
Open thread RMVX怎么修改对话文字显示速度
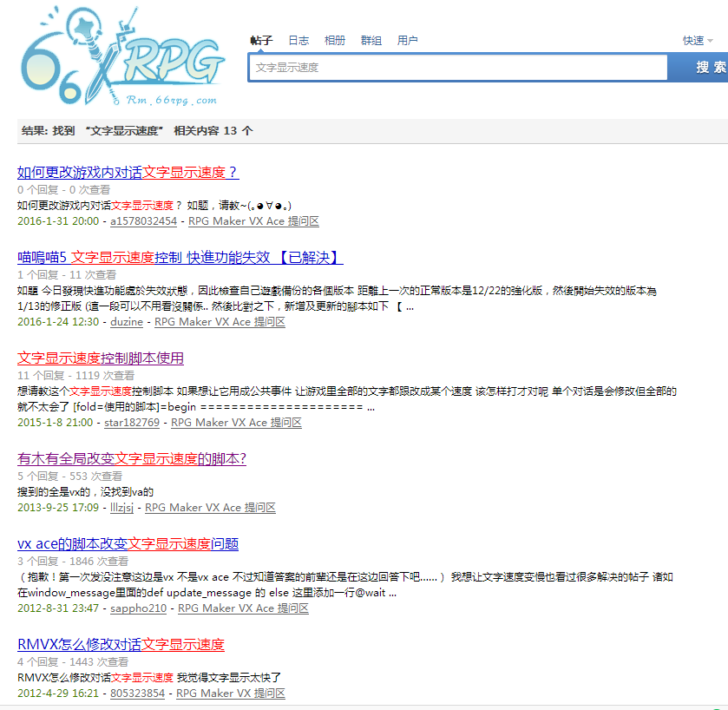click(x=121, y=645)
